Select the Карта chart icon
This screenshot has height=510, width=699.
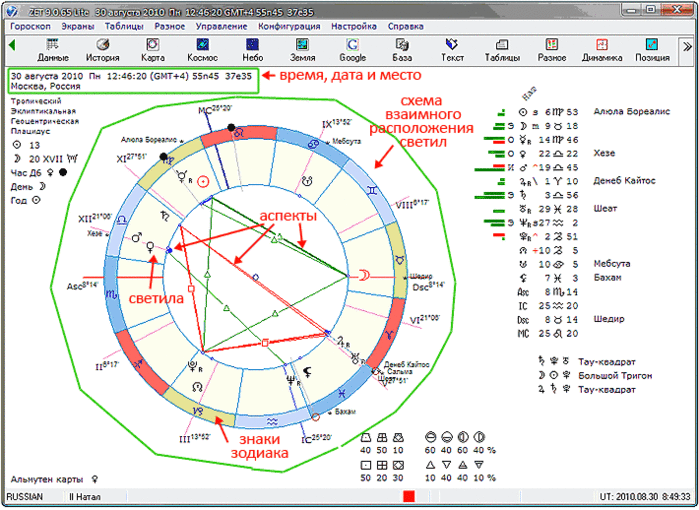point(153,50)
